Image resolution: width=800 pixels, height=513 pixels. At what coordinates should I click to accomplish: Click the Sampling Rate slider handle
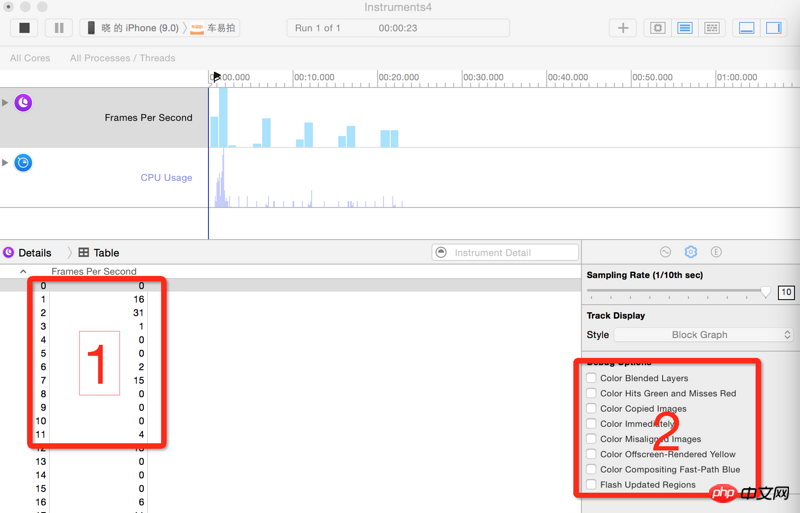(766, 292)
